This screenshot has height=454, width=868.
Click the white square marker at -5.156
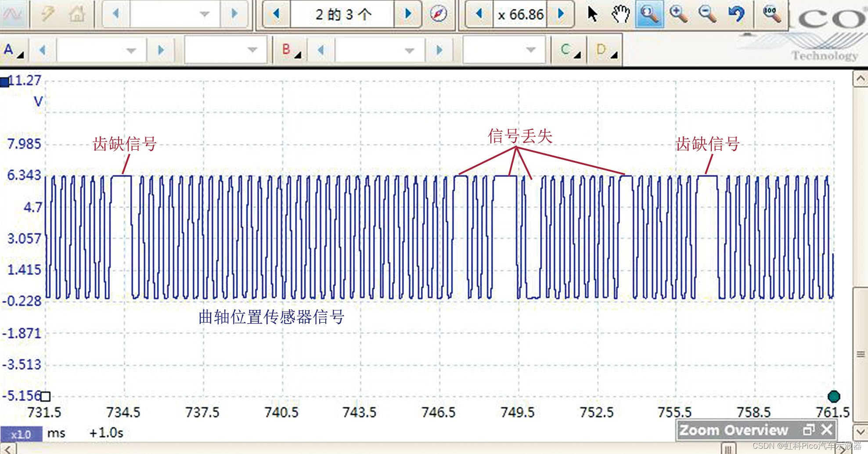(x=45, y=396)
